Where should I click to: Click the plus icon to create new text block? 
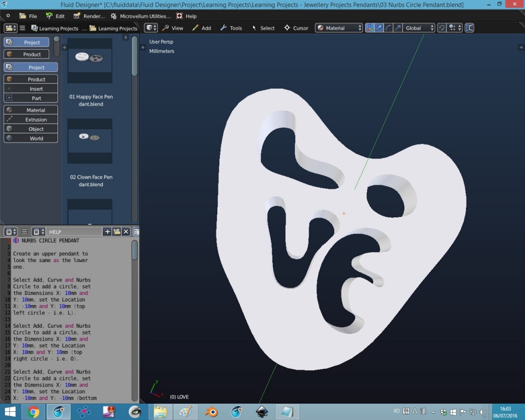click(107, 232)
